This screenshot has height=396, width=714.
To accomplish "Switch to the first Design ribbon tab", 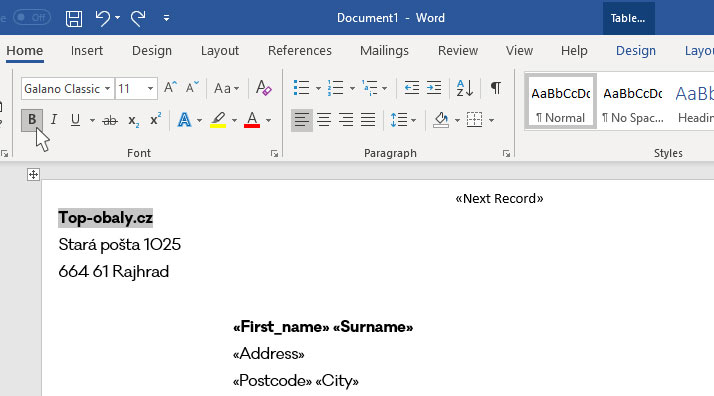I will point(152,51).
